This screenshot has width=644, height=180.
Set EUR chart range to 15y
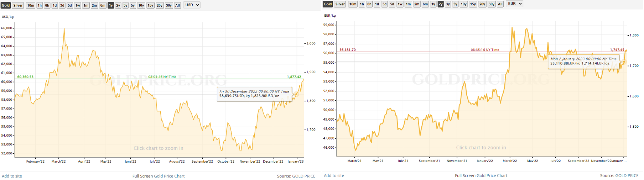473,4
